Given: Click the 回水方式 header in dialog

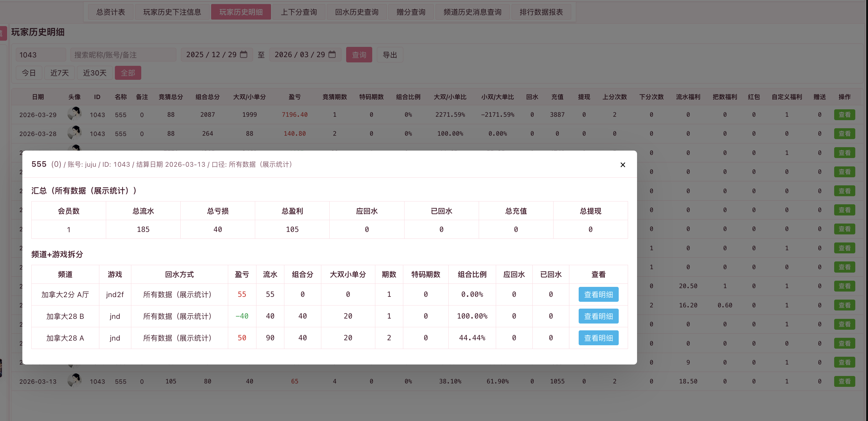Looking at the screenshot, I should coord(179,274).
